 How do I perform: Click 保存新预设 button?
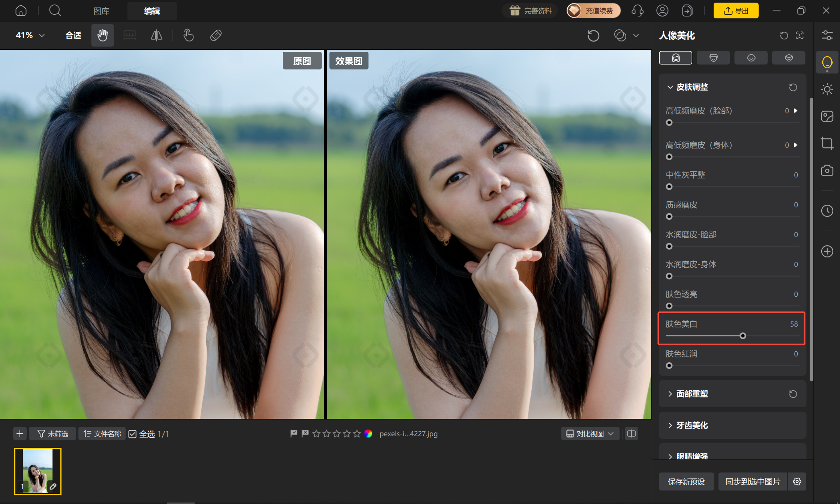coord(686,481)
